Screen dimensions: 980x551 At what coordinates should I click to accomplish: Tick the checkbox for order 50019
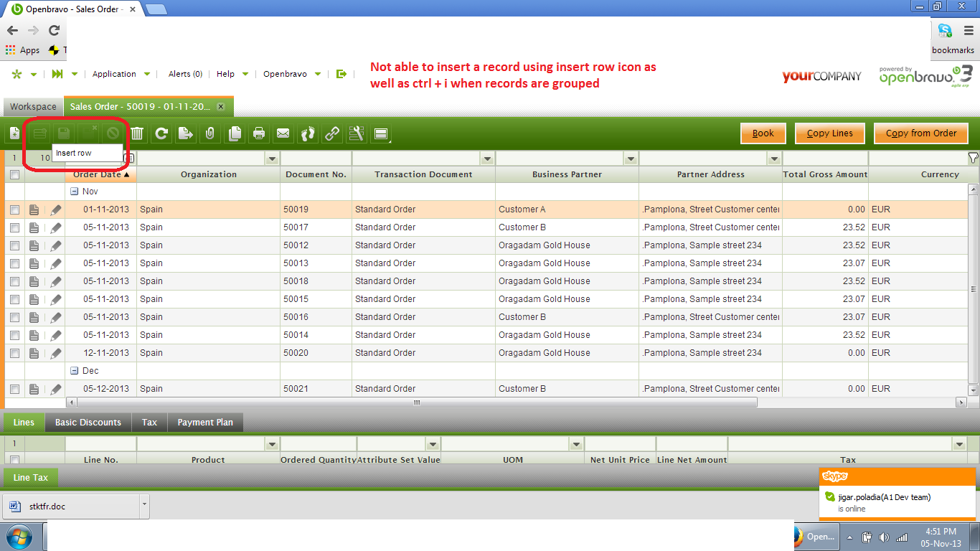[x=14, y=209]
